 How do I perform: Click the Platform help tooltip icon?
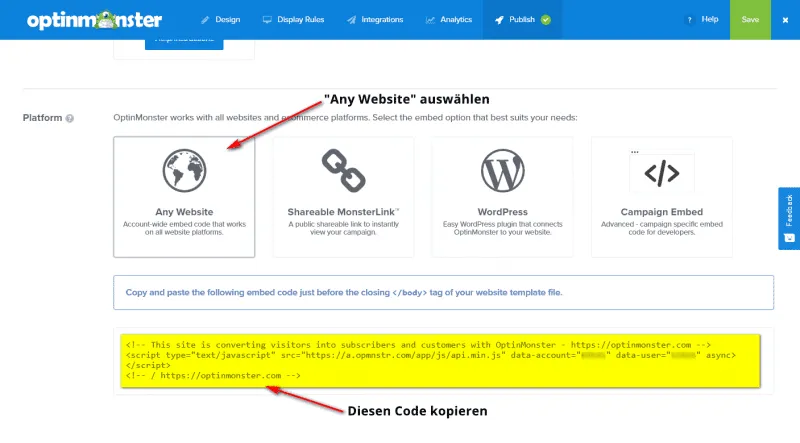(70, 118)
